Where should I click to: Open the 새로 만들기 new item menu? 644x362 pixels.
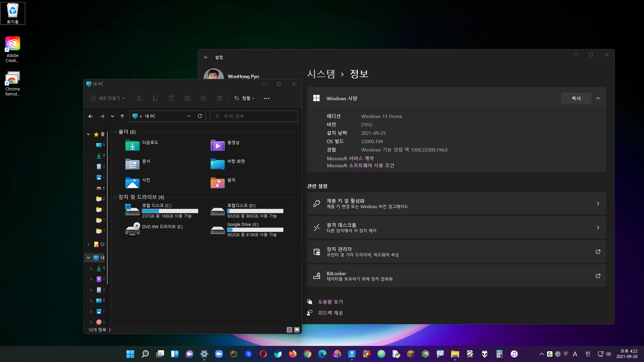pyautogui.click(x=108, y=98)
